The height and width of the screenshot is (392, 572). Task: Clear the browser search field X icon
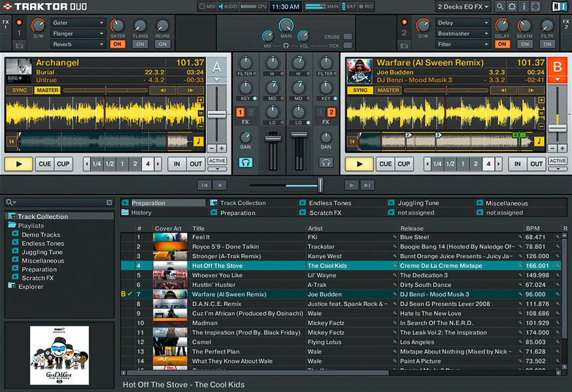pyautogui.click(x=109, y=203)
